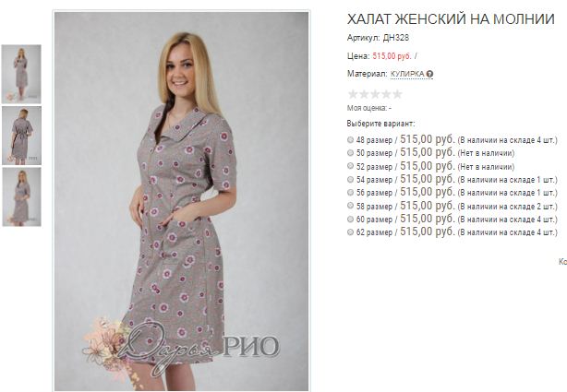
Task: Open the main product photo of the robe
Action: click(182, 201)
